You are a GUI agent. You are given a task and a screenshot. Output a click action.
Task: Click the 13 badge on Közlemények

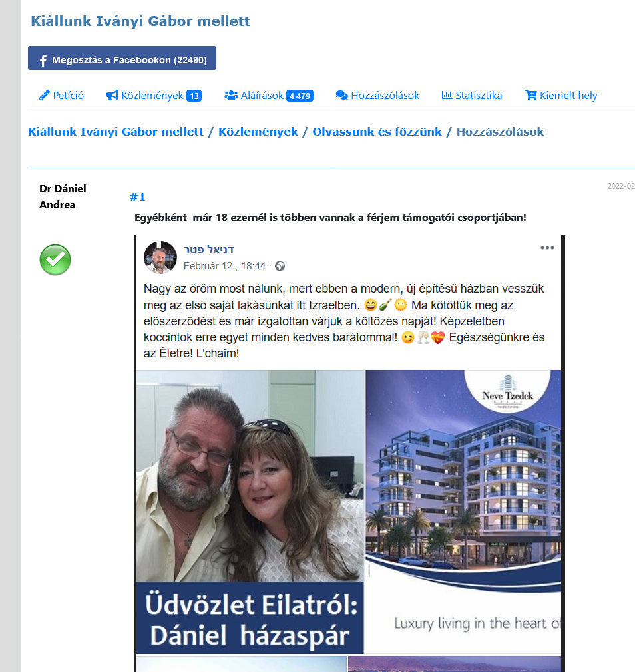pos(194,96)
